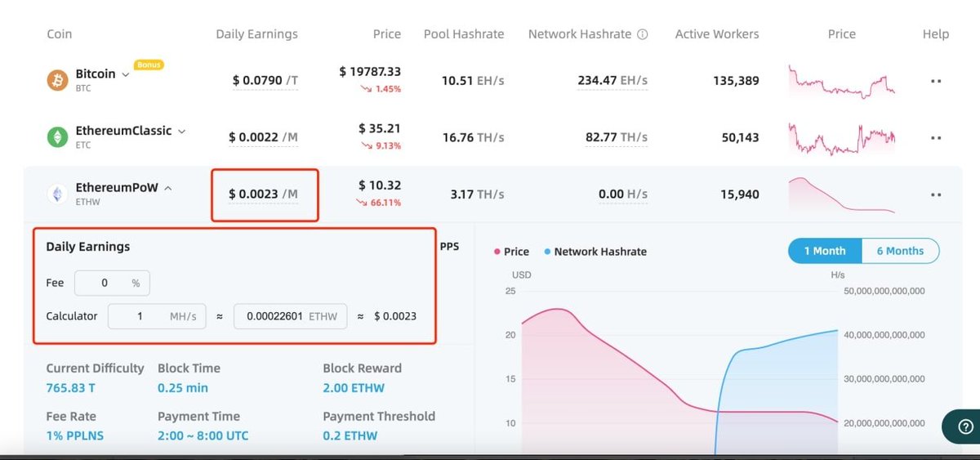This screenshot has height=460, width=980.
Task: Click the Calculator MH/s hashrate input
Action: point(157,316)
